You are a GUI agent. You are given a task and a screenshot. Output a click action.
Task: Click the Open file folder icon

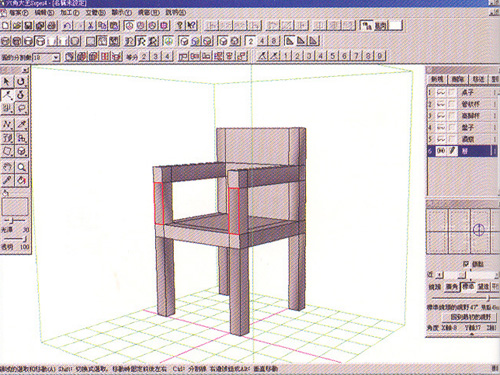(x=17, y=26)
